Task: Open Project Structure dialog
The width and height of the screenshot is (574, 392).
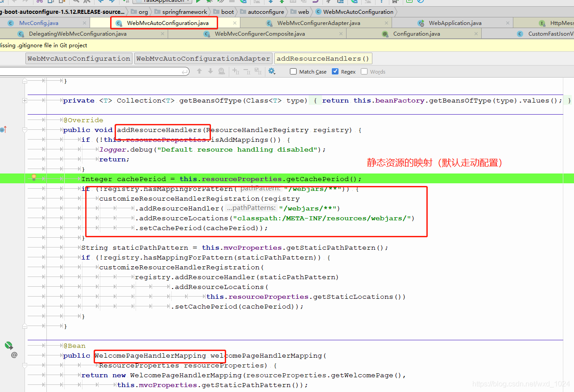Action: (x=340, y=2)
